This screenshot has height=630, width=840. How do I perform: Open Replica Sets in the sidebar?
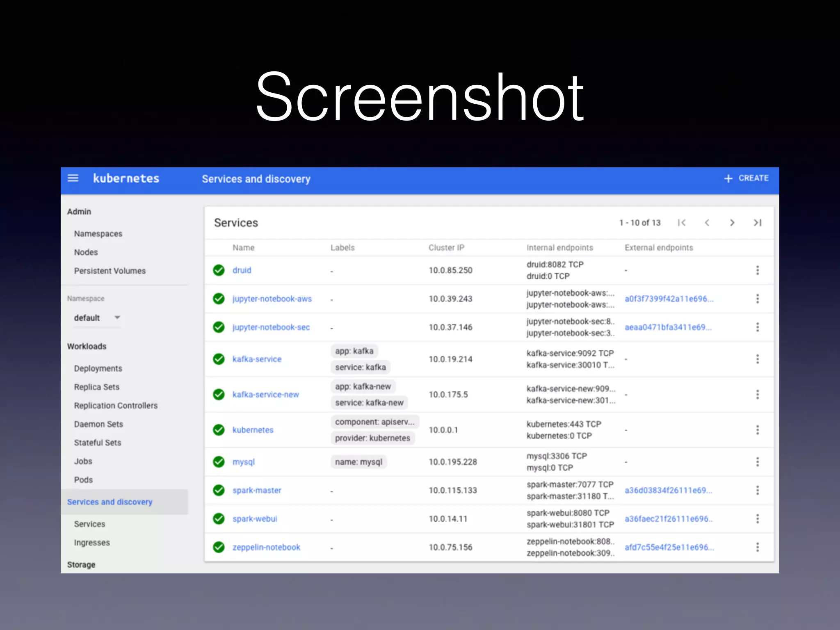point(97,387)
